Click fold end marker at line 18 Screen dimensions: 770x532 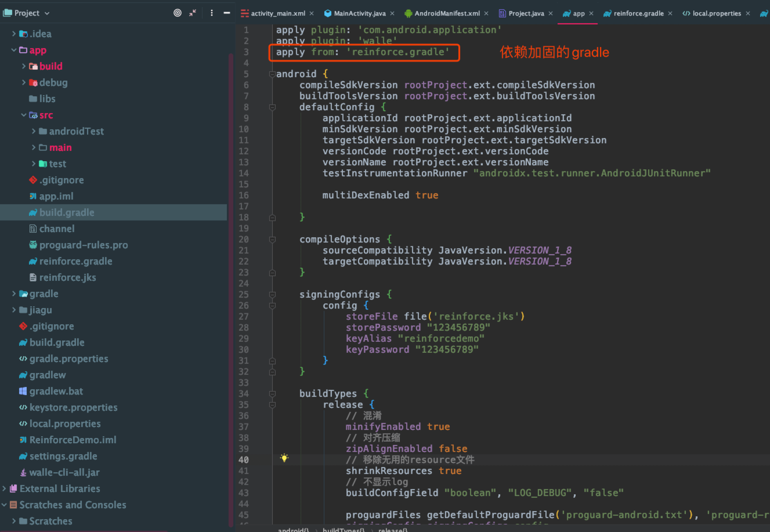pyautogui.click(x=272, y=217)
